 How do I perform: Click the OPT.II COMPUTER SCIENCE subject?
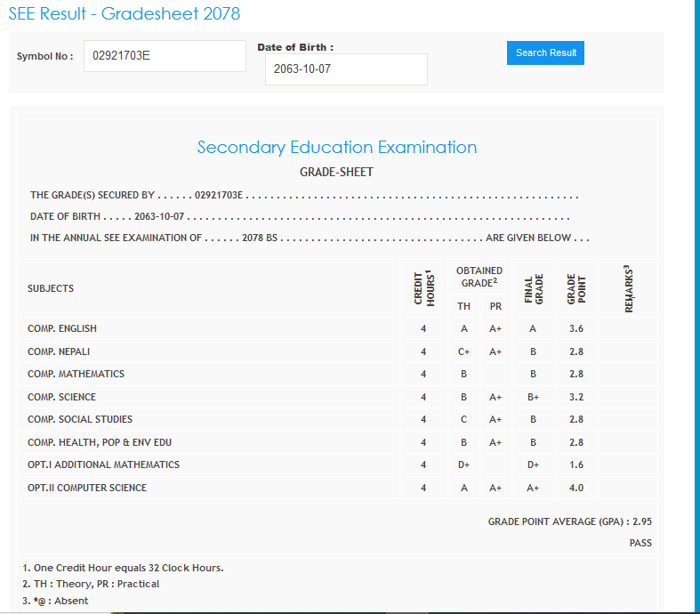click(x=87, y=488)
